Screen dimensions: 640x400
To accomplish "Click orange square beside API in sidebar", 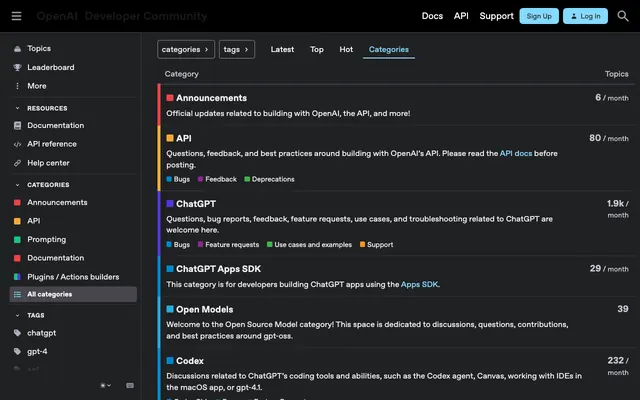I will click(x=17, y=221).
